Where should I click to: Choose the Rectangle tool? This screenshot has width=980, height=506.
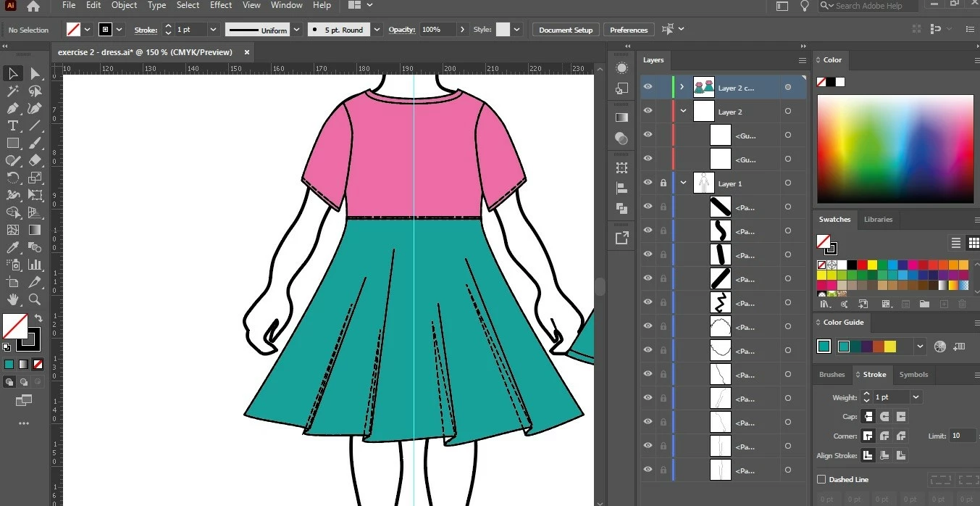12,143
